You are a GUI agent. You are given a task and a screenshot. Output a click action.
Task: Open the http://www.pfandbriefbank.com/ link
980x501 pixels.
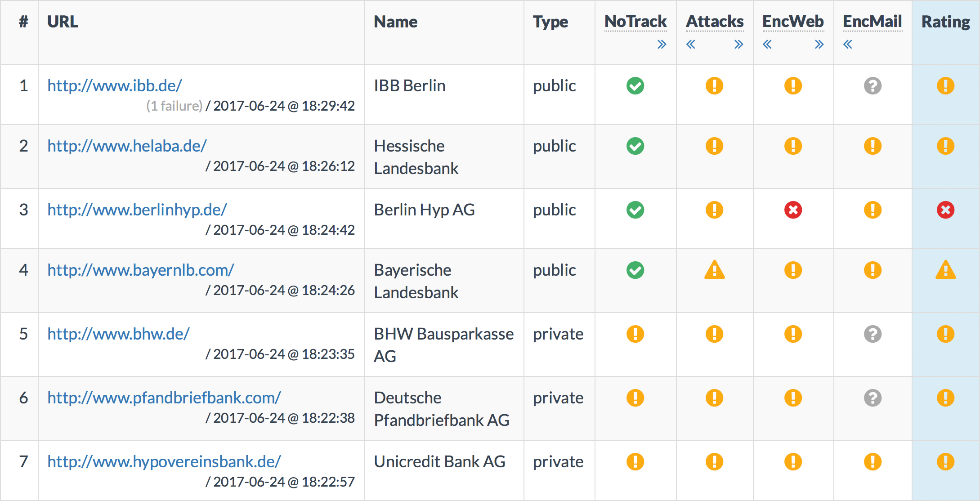pyautogui.click(x=164, y=398)
